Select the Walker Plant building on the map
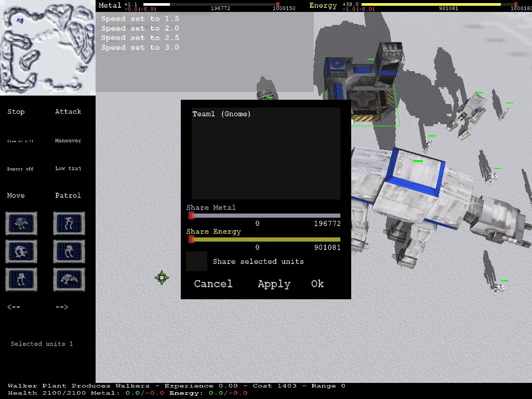Viewport: 532px width, 399px height. 365,83
